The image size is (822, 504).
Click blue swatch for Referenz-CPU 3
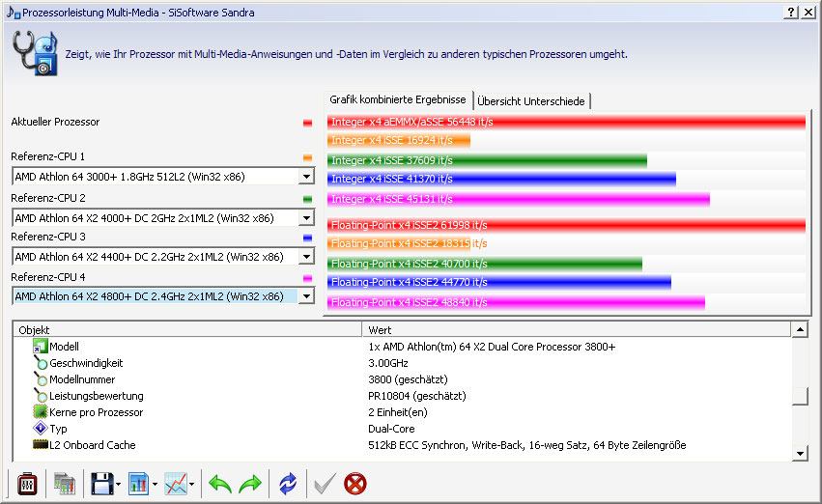click(x=308, y=238)
